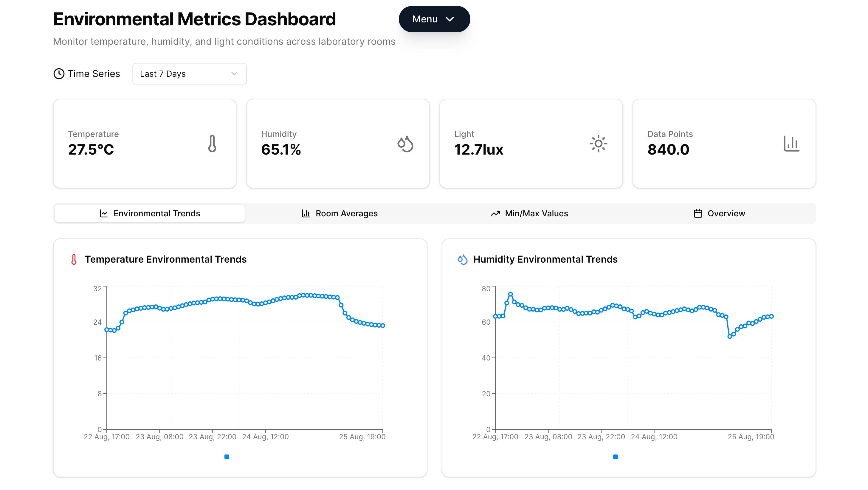Click blue droplet icon in Humidity Trends title
The image size is (868, 490).
click(462, 259)
